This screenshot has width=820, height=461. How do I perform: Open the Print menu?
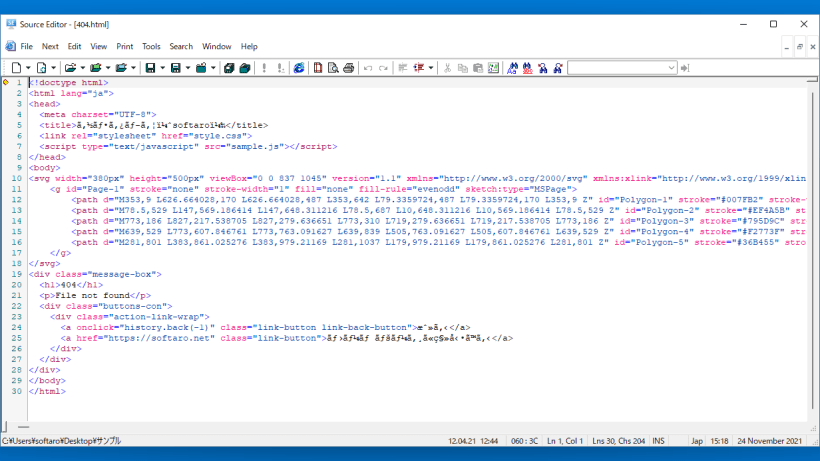(x=124, y=47)
